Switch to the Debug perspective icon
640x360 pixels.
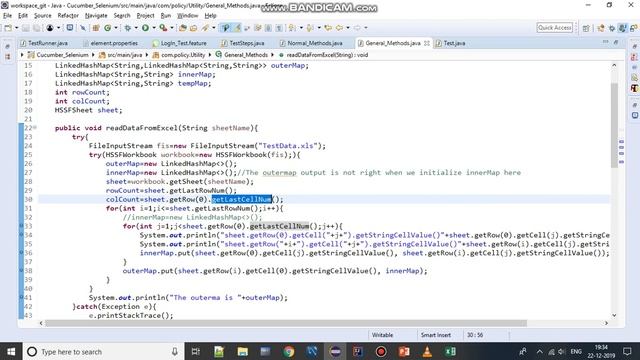[x=611, y=28]
